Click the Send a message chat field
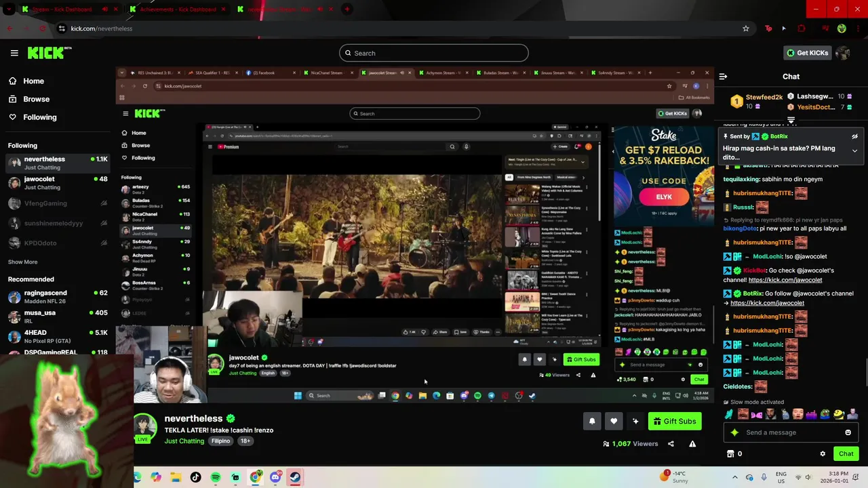Viewport: 868px width, 488px height. click(790, 432)
